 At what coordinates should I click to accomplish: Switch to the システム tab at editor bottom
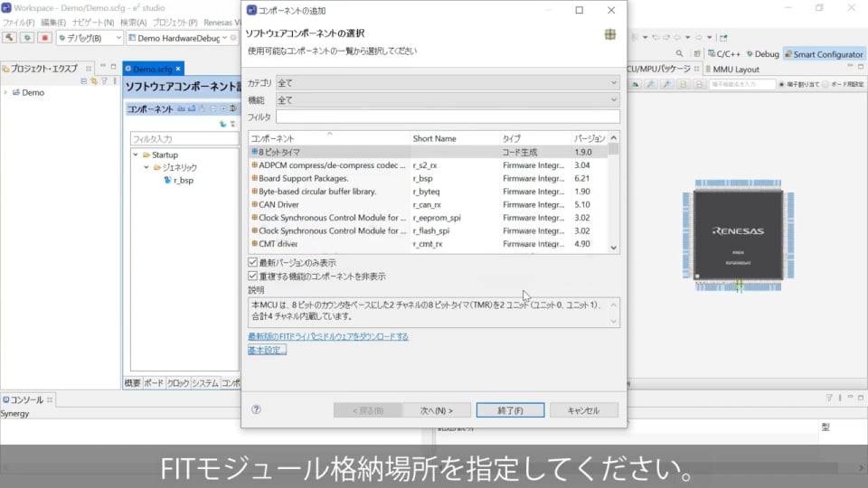coord(205,383)
